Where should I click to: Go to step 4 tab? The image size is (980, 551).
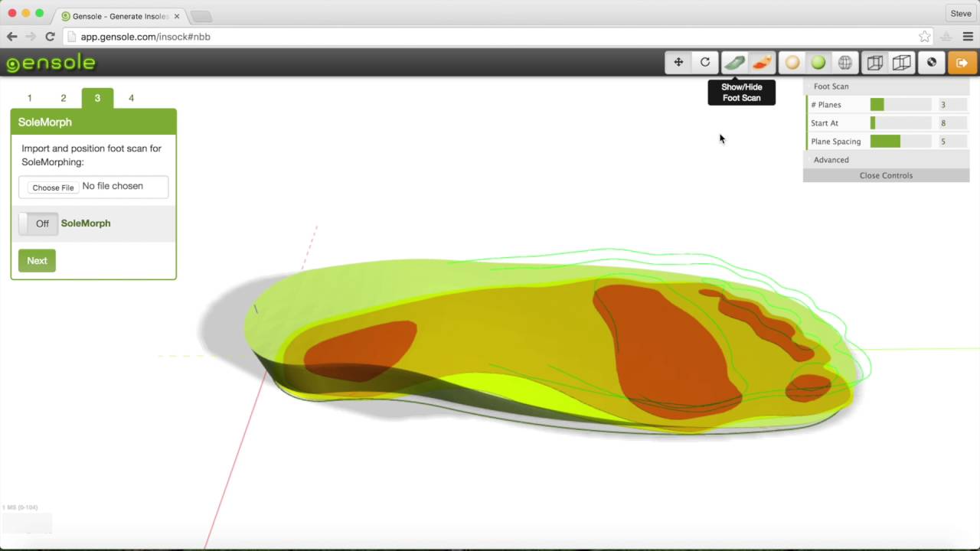(131, 98)
